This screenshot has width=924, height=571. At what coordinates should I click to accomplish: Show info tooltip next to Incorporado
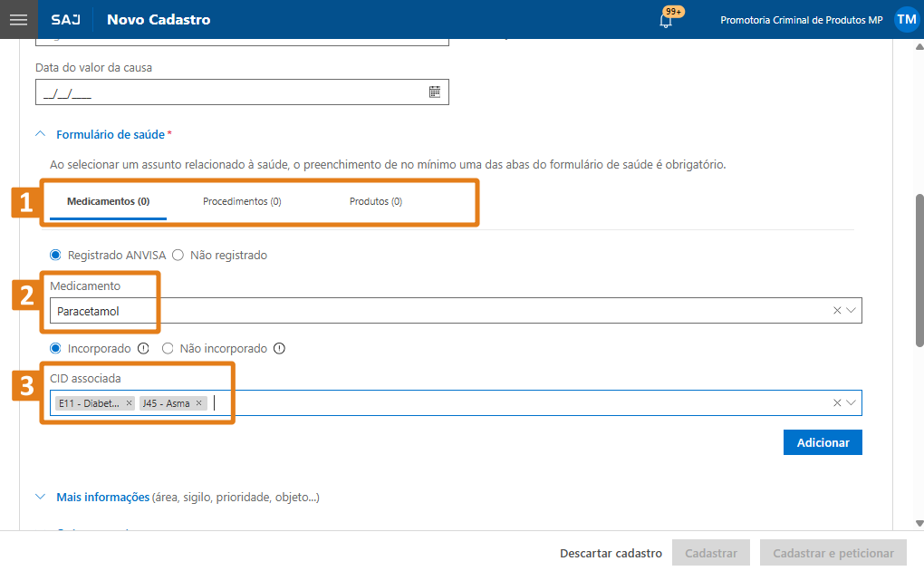tap(143, 349)
